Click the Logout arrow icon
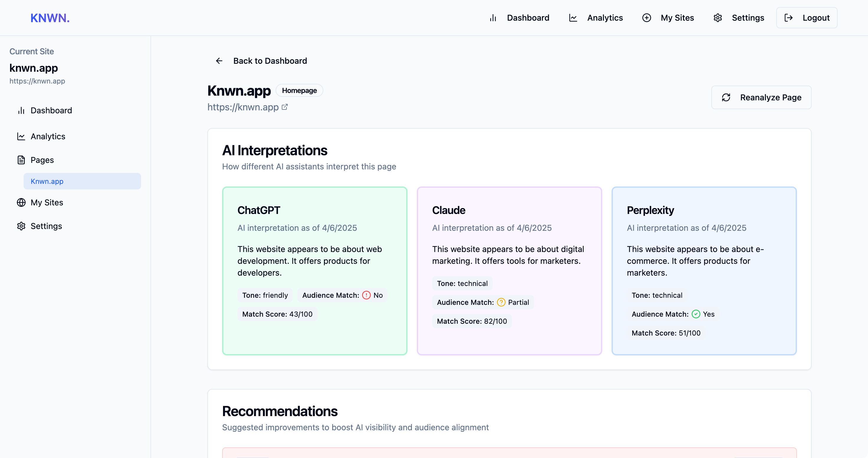The width and height of the screenshot is (868, 458). click(x=788, y=18)
